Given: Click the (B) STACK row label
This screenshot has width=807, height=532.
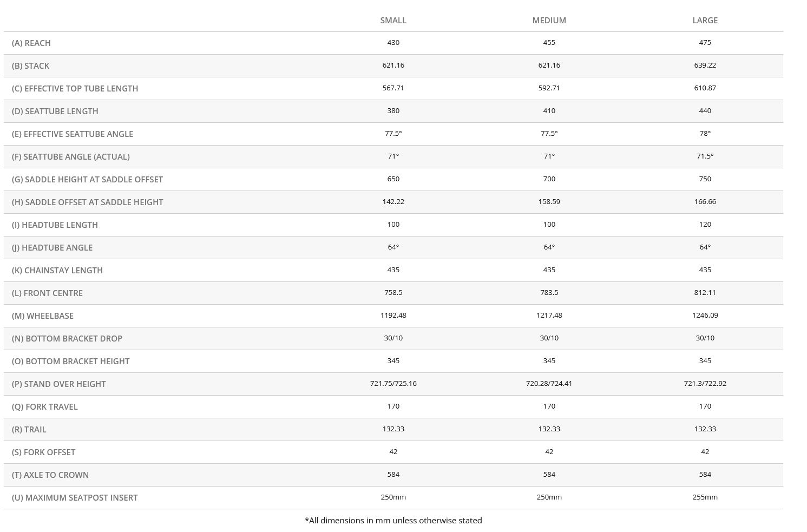Looking at the screenshot, I should [x=30, y=66].
